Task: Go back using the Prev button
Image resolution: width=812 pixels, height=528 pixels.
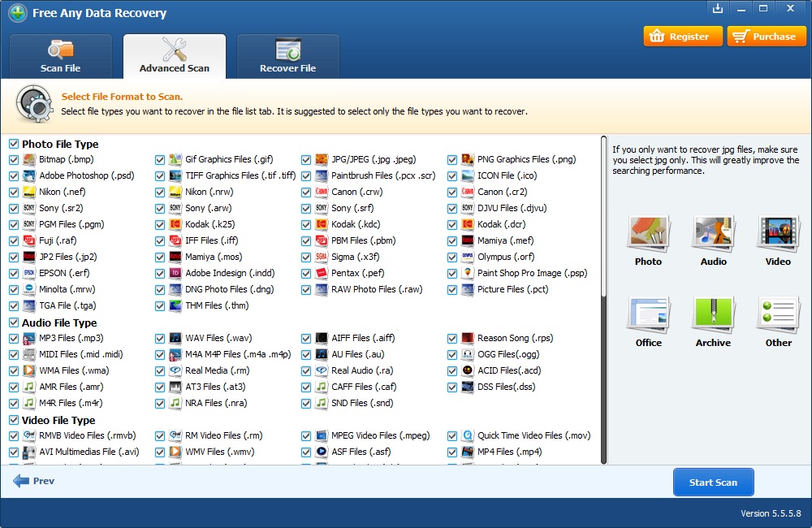Action: (x=34, y=481)
